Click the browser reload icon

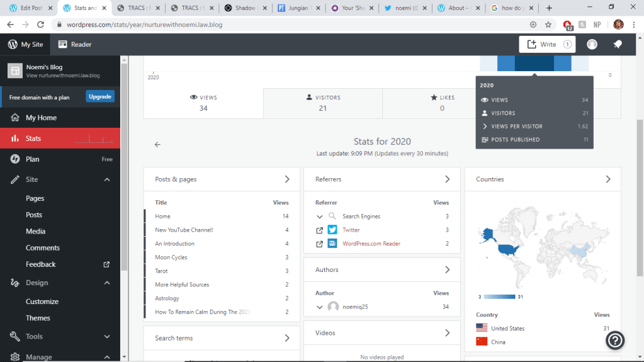pos(40,25)
